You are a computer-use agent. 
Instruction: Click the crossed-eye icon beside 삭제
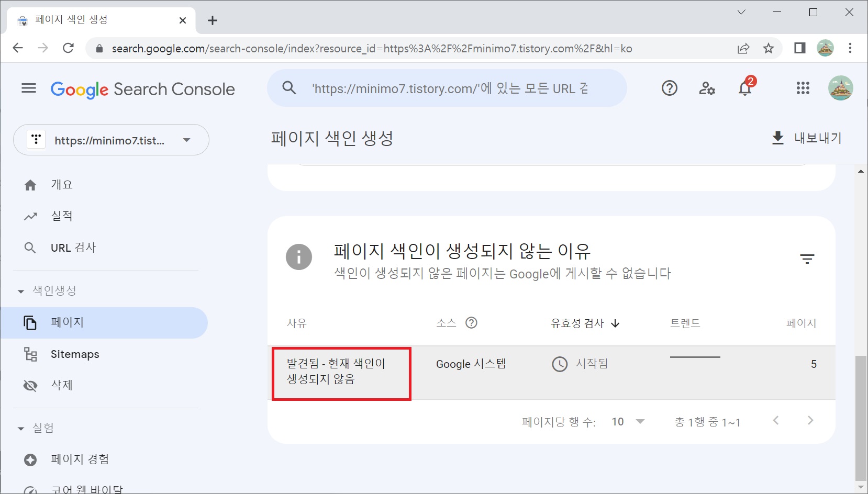tap(30, 386)
